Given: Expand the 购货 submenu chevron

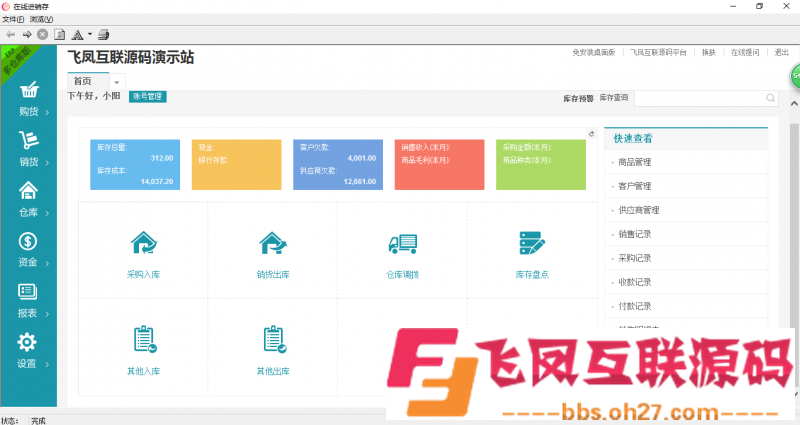Looking at the screenshot, I should click(x=47, y=112).
